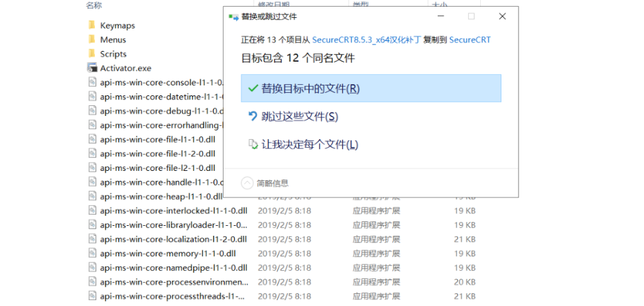
Task: Click 应用程序扩展 type in namedpipe row
Action: point(376,268)
